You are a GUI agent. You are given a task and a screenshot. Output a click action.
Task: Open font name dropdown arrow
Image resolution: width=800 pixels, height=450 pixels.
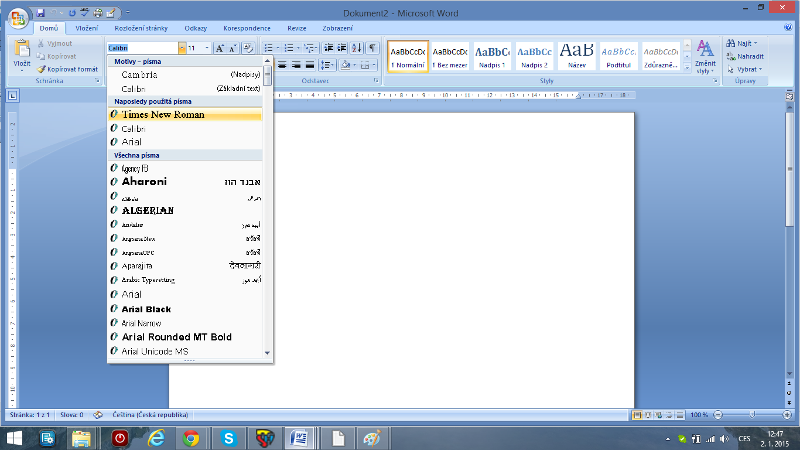coord(182,48)
